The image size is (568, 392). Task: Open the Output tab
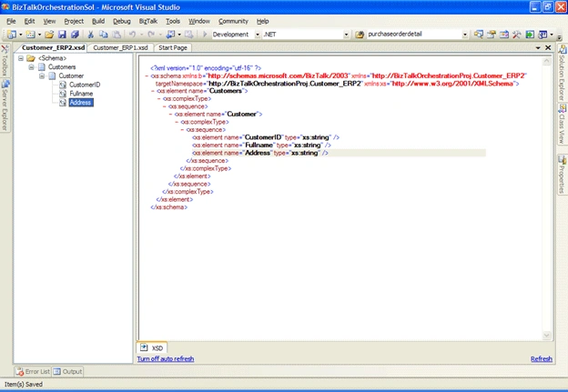pos(67,372)
